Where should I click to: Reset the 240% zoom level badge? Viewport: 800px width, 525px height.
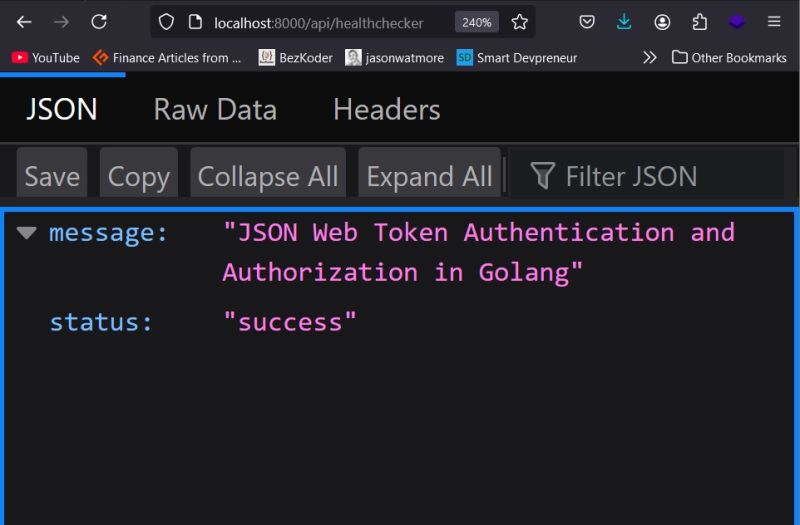pyautogui.click(x=476, y=22)
